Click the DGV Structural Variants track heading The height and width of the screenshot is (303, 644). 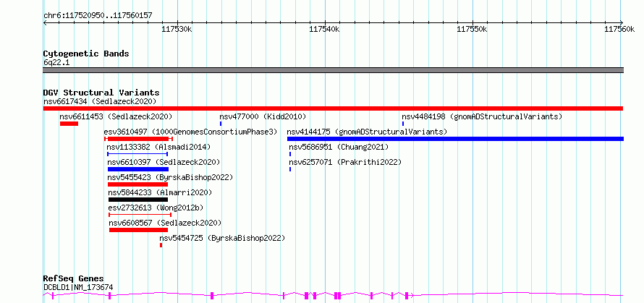101,93
